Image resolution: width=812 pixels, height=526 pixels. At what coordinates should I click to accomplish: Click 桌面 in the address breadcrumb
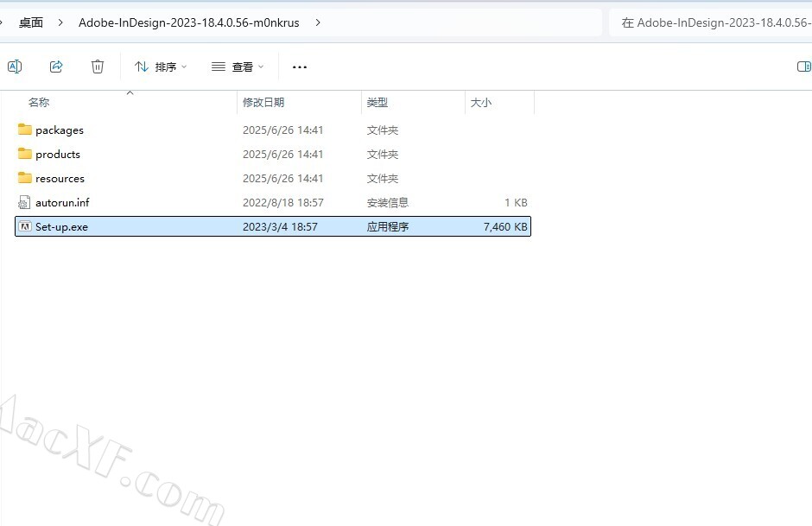tap(31, 22)
